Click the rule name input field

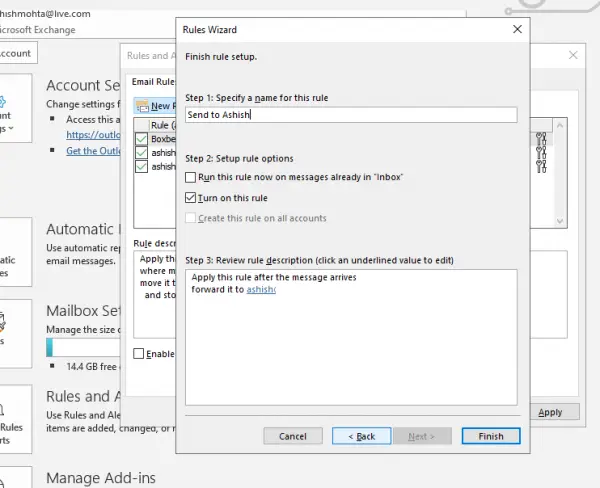[x=351, y=115]
